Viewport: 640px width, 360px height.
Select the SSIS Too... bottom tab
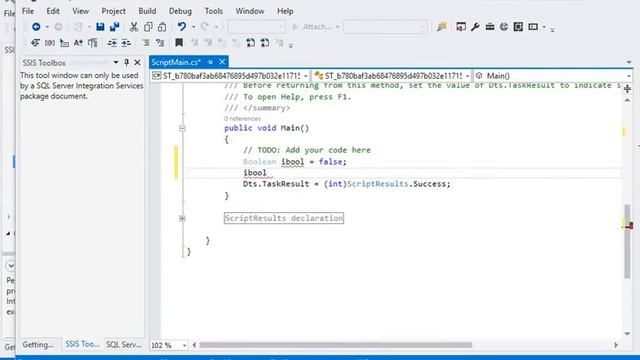[82, 344]
